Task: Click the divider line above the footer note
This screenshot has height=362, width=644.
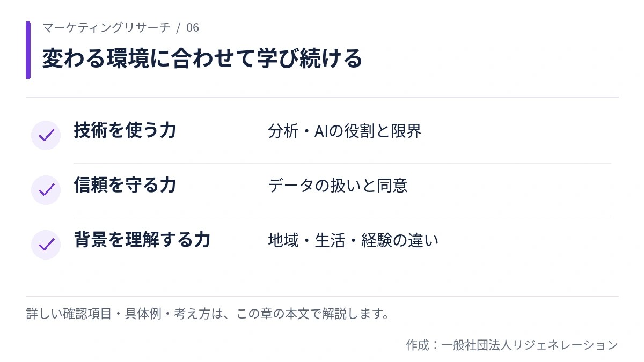Action: [322, 296]
